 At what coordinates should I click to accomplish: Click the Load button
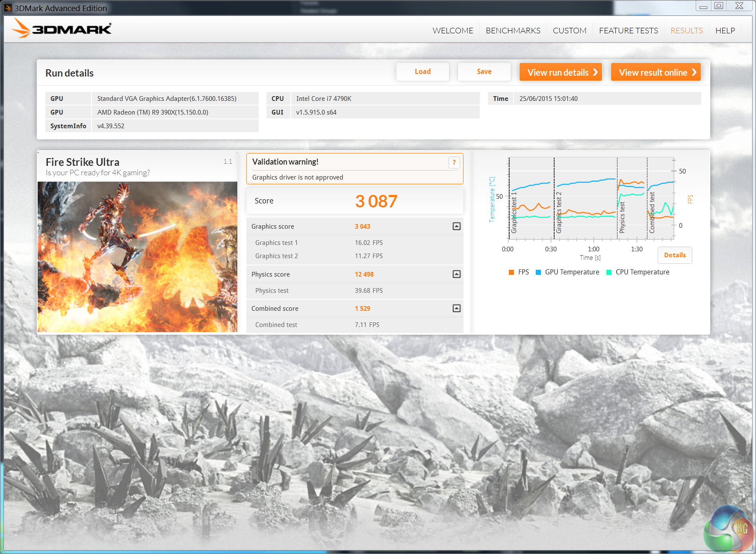click(x=422, y=72)
